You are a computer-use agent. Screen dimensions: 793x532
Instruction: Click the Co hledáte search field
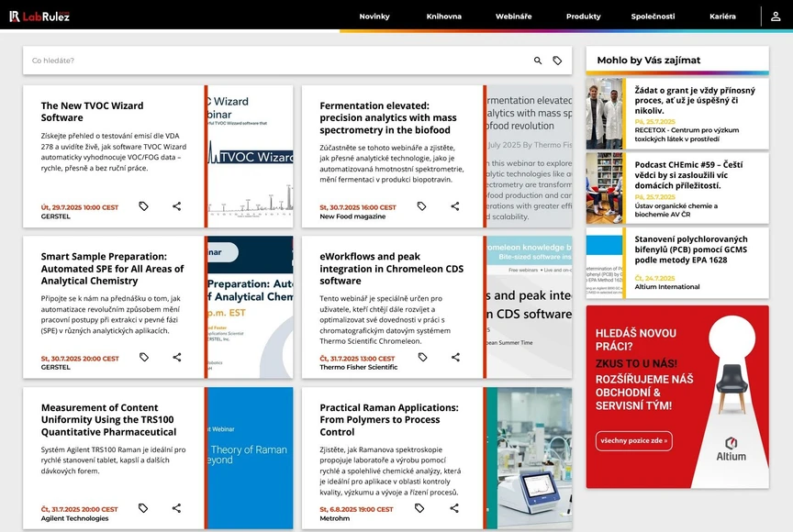click(x=184, y=61)
